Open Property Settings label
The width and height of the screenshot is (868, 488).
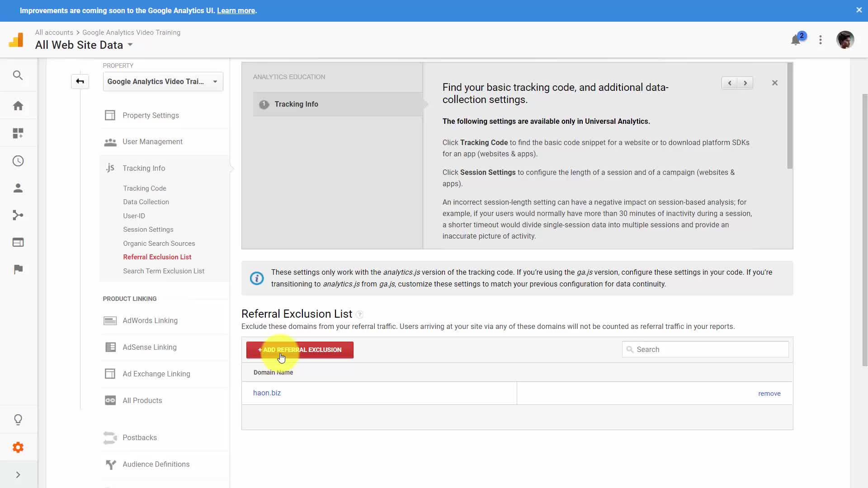(151, 116)
